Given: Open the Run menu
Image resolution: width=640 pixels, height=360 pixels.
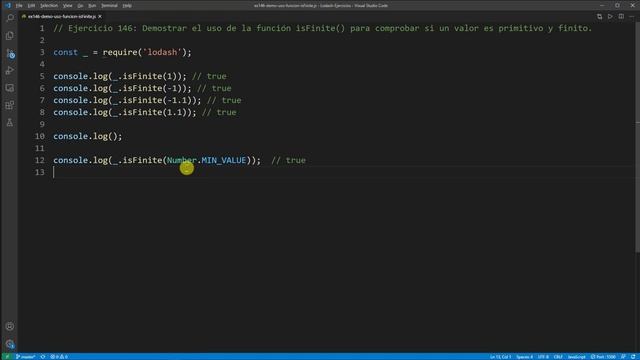Looking at the screenshot, I should pyautogui.click(x=92, y=5).
